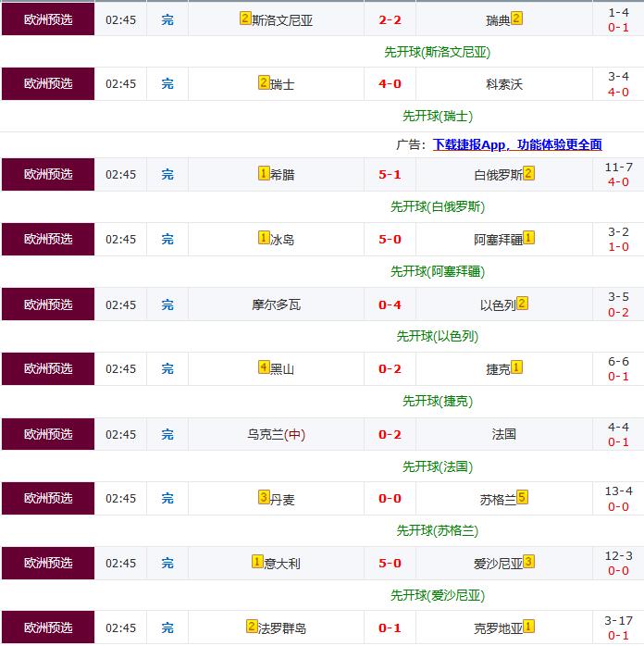Select away team 瑞典
644x646 pixels.
click(498, 20)
